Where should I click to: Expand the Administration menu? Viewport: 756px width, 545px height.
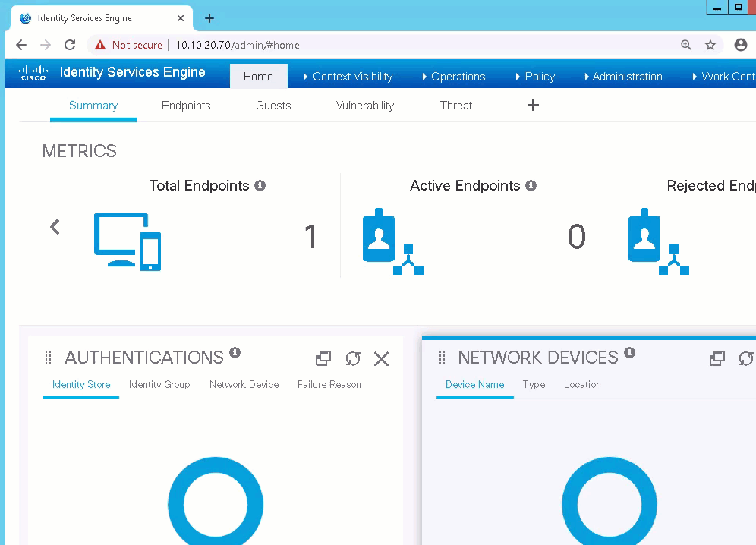point(623,76)
